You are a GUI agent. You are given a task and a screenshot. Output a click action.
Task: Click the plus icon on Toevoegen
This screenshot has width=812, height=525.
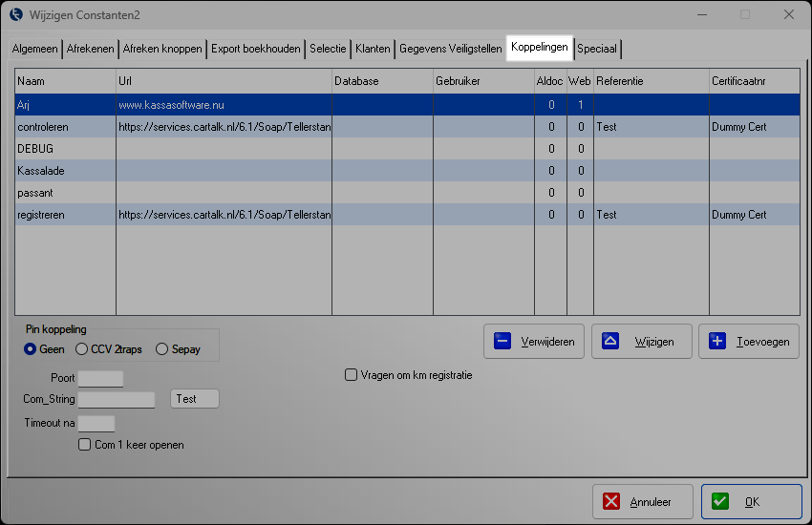(718, 341)
